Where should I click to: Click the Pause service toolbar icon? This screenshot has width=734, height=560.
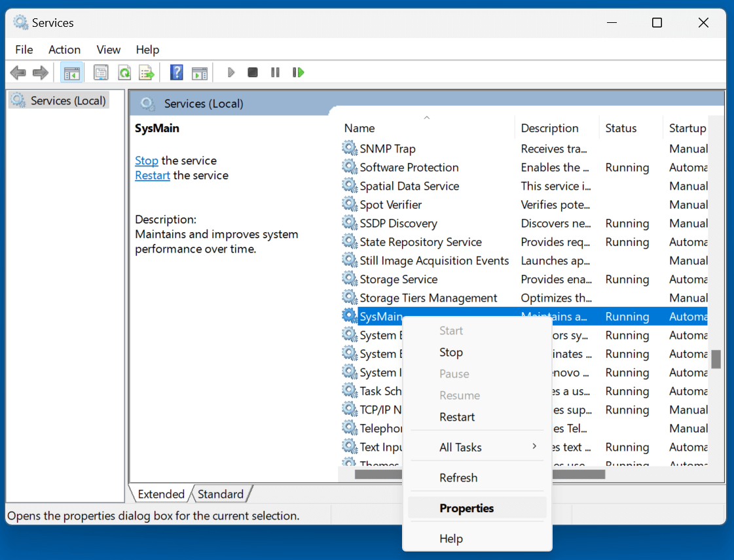(275, 72)
